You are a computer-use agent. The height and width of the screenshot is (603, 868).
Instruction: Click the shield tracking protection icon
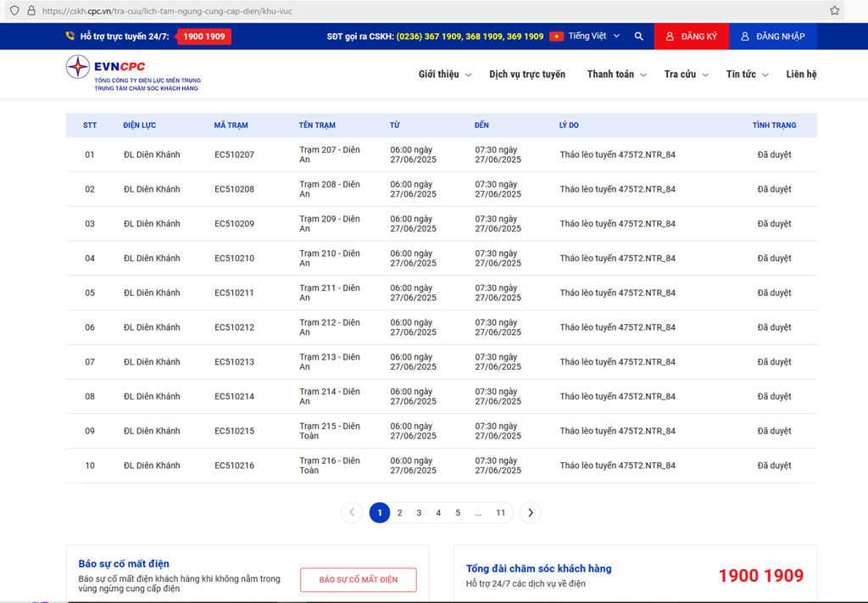tap(14, 10)
